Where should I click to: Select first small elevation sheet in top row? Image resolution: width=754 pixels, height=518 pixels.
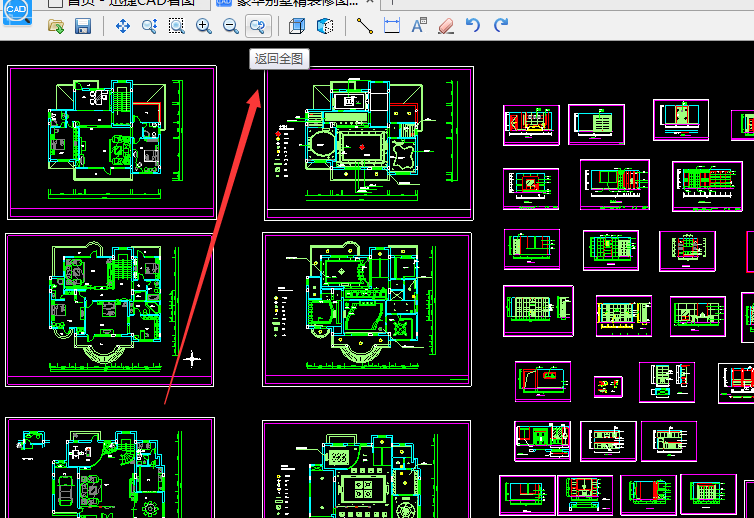click(531, 125)
